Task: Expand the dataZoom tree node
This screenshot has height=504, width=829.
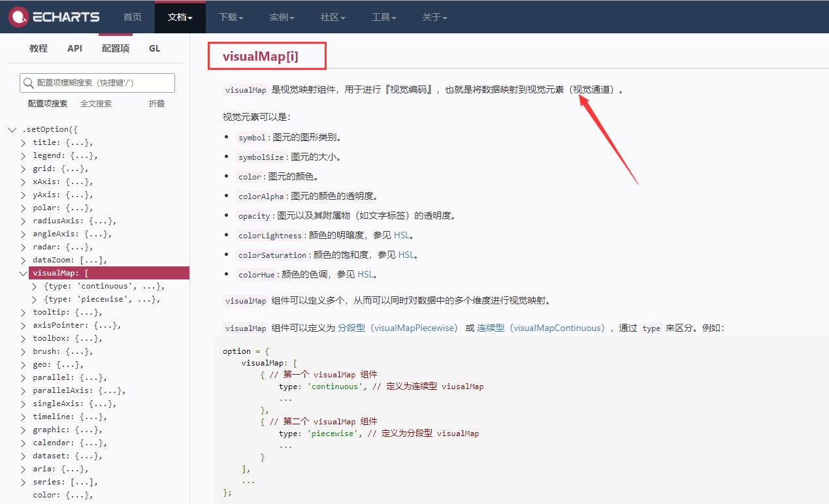Action: pos(24,260)
